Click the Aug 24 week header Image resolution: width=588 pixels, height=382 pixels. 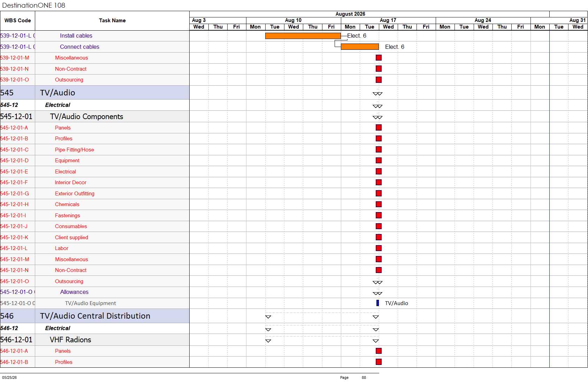[x=483, y=20]
